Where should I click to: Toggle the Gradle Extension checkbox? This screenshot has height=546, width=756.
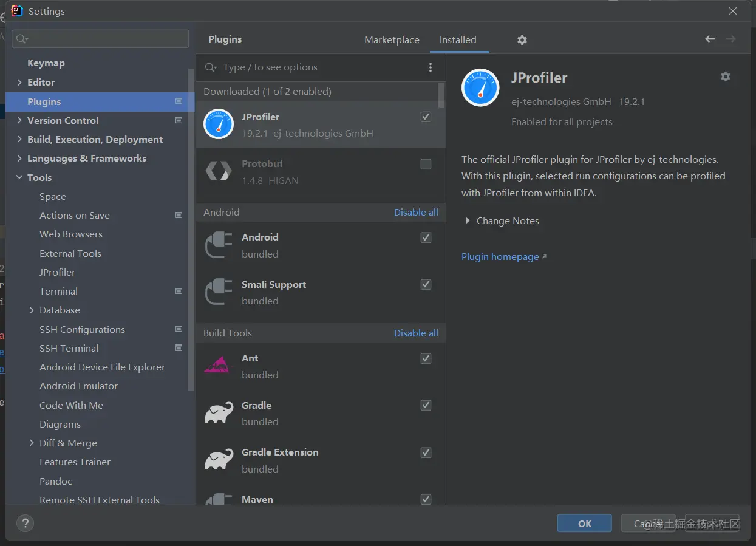pyautogui.click(x=426, y=452)
